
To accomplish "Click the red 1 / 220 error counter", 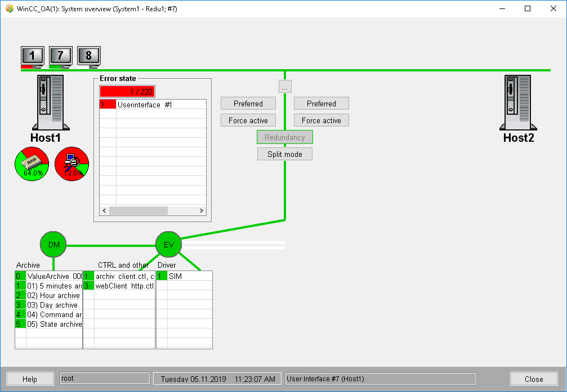I will 127,92.
